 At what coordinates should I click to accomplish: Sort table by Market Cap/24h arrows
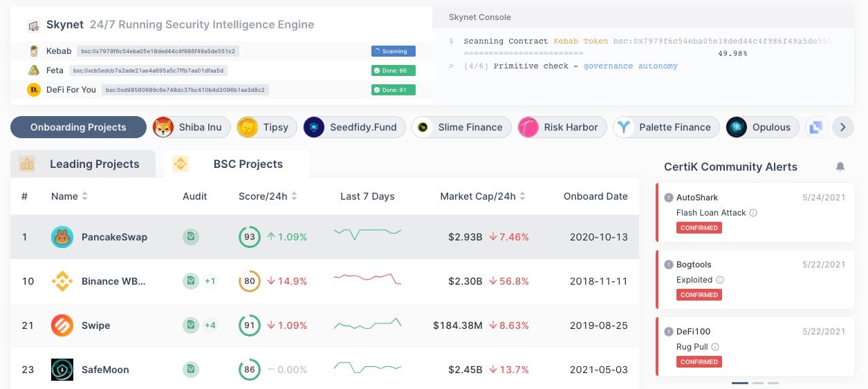pyautogui.click(x=523, y=196)
